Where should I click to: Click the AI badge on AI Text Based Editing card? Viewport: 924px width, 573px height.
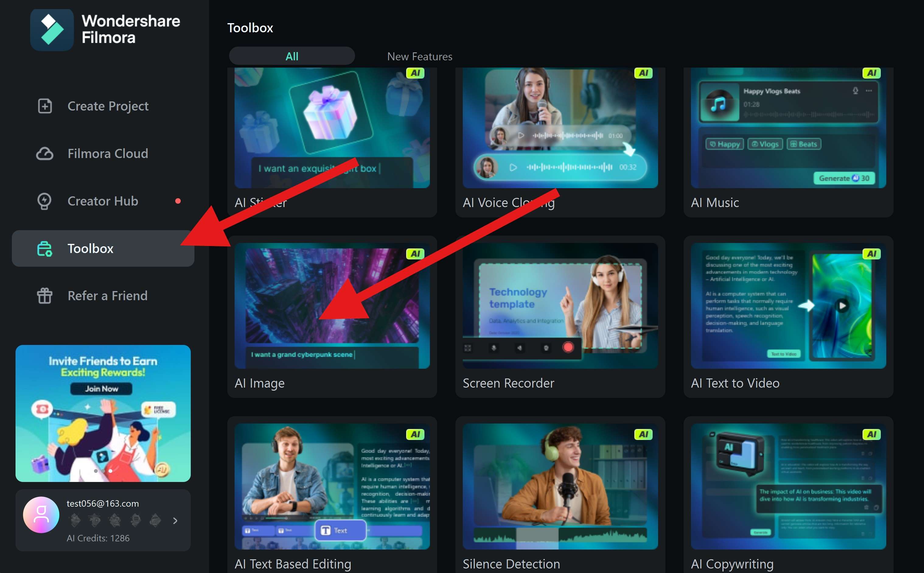(x=415, y=434)
